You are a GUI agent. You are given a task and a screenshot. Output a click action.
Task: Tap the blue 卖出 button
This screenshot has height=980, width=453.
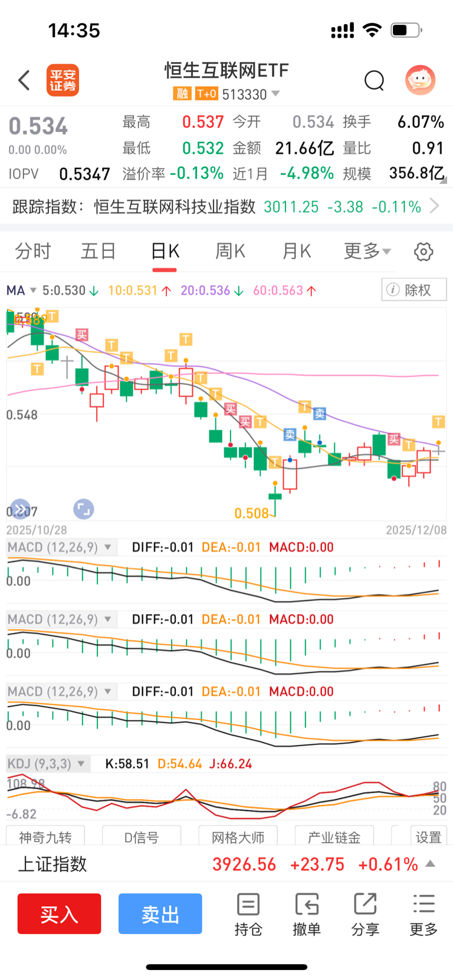[x=160, y=914]
